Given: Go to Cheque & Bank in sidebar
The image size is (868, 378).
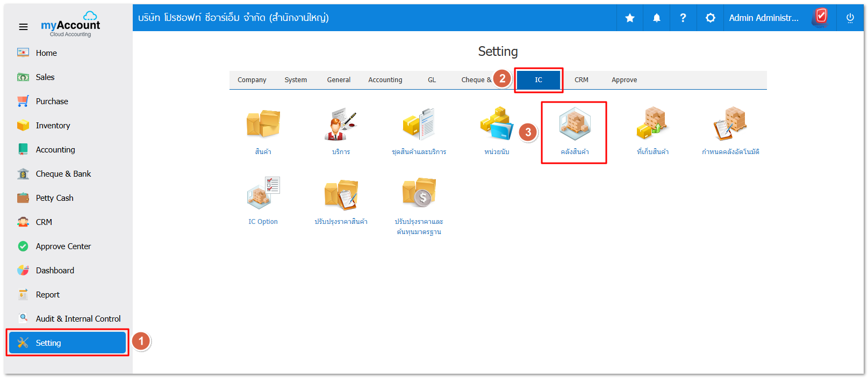Looking at the screenshot, I should click(63, 174).
